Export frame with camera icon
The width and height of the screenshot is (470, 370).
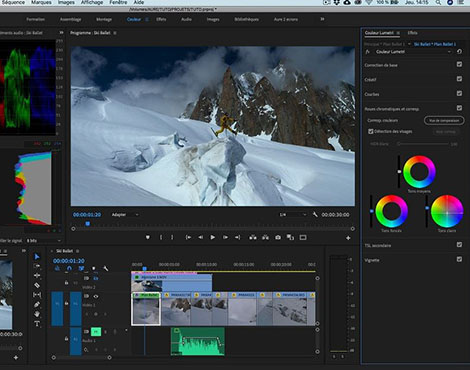[x=278, y=237]
